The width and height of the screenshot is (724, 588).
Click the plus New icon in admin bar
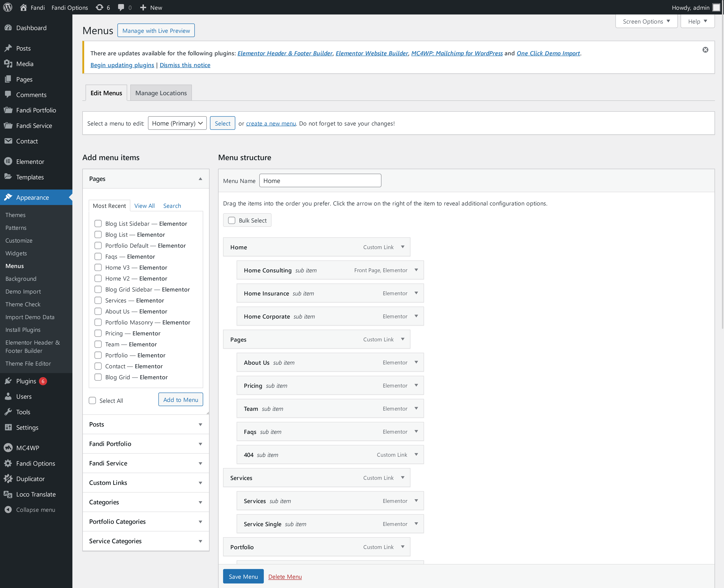pos(143,7)
